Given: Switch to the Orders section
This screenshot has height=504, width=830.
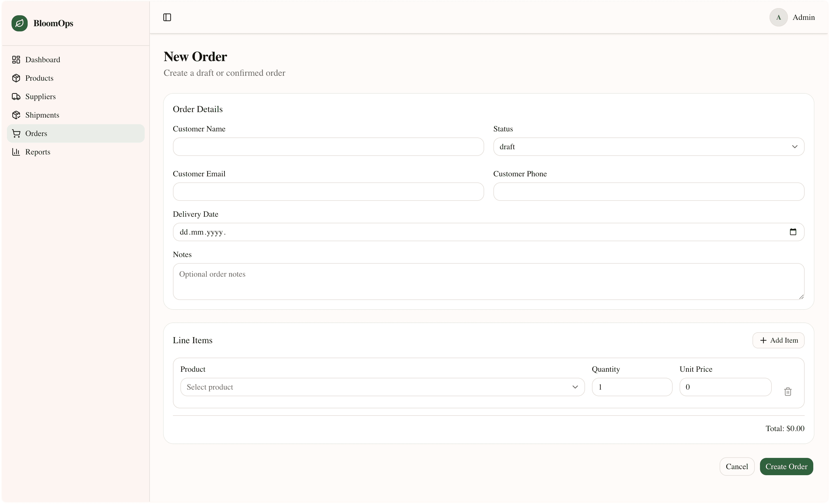Looking at the screenshot, I should [x=36, y=133].
